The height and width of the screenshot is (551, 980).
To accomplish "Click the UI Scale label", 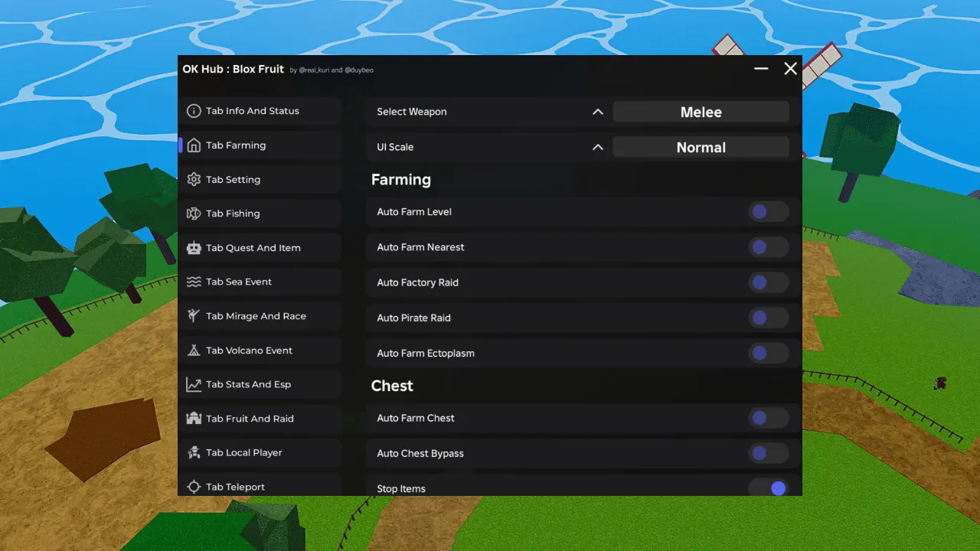I will click(x=395, y=147).
